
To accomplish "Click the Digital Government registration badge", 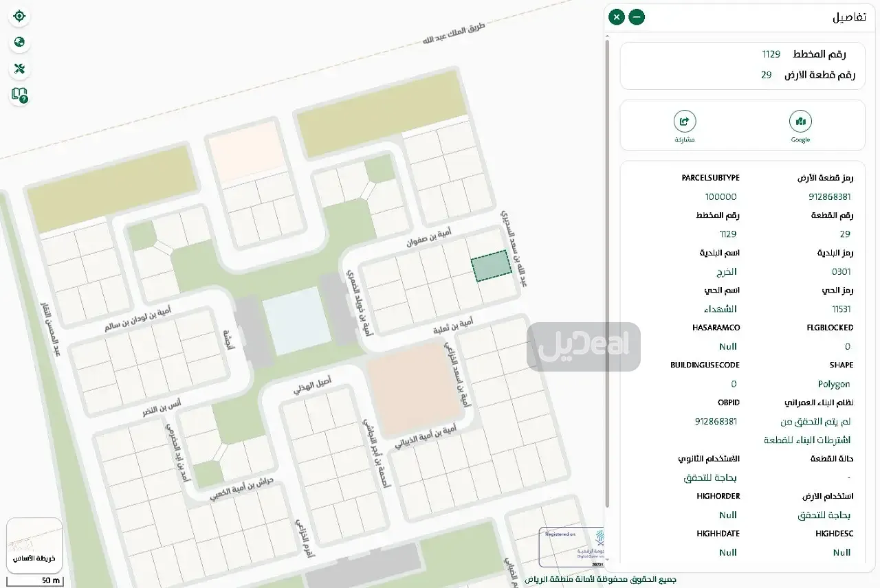I will 572,547.
